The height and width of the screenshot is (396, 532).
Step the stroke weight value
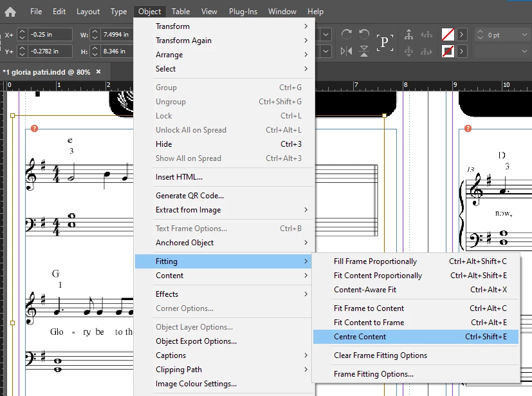coord(480,35)
